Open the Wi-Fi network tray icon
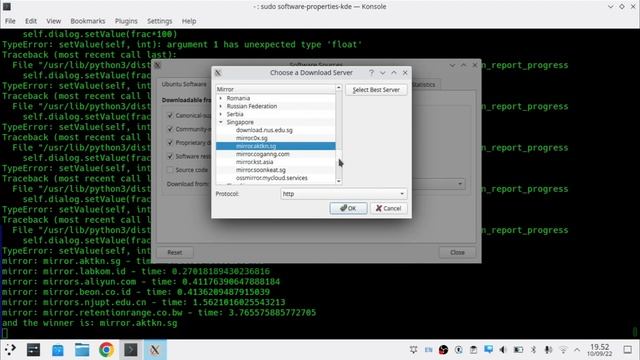 click(x=563, y=350)
